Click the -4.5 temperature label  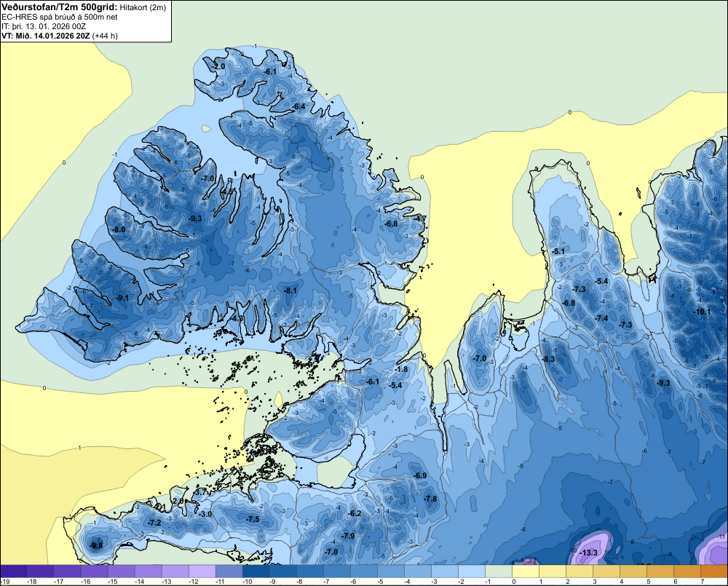click(227, 191)
